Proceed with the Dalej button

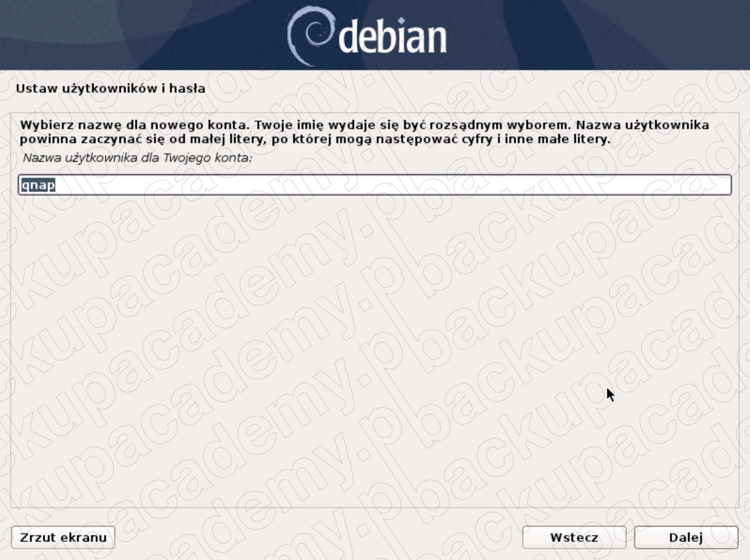tap(686, 537)
